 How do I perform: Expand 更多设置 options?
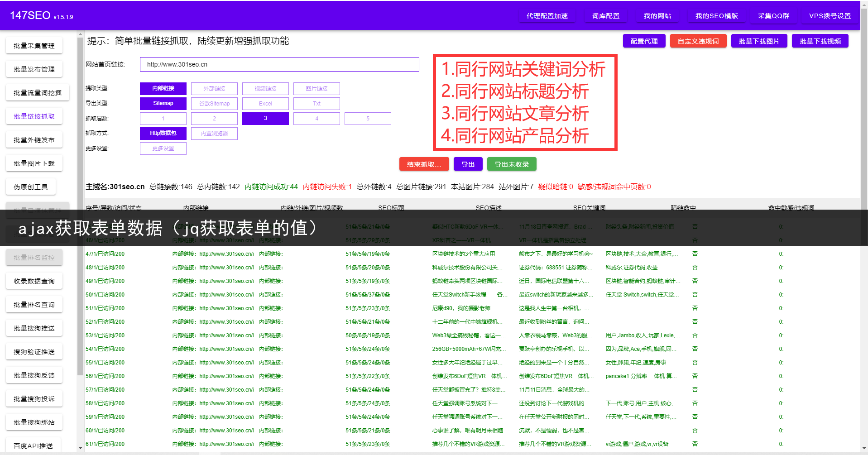click(163, 148)
